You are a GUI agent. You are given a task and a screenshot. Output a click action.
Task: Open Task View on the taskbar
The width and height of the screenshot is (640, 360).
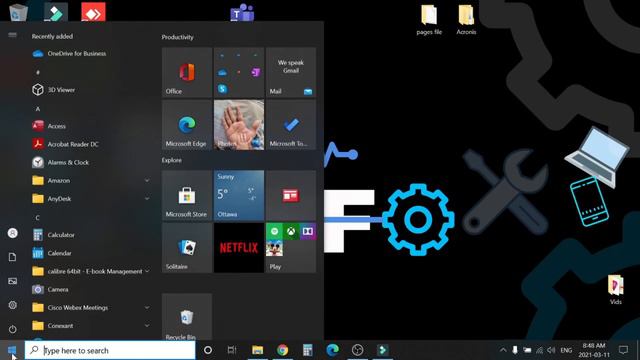coord(232,350)
